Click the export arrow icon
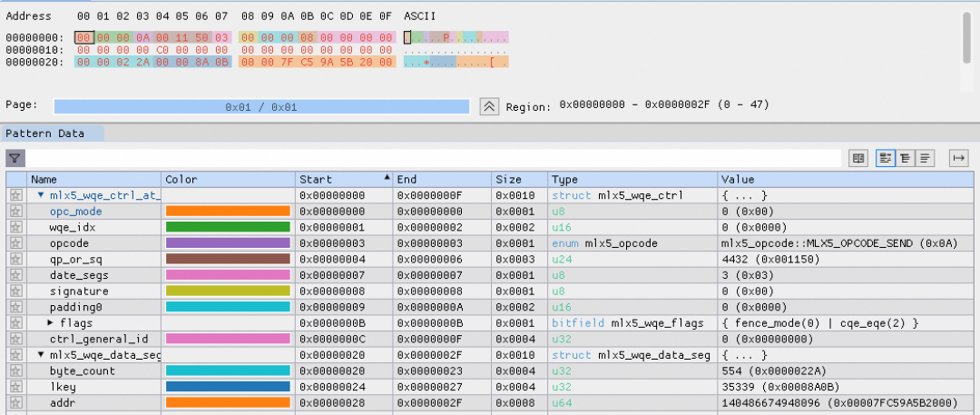The image size is (980, 415). click(x=958, y=158)
